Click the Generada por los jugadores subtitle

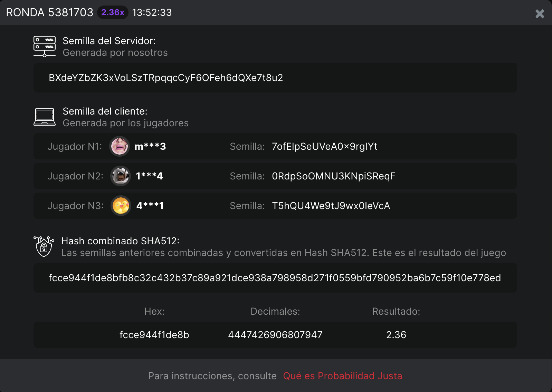point(126,123)
